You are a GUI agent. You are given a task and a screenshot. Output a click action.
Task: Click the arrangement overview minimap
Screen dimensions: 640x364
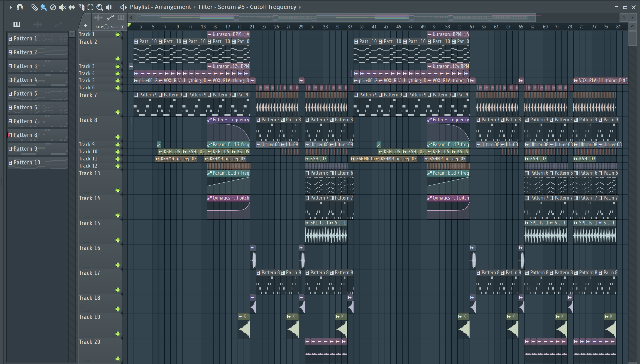click(x=336, y=18)
